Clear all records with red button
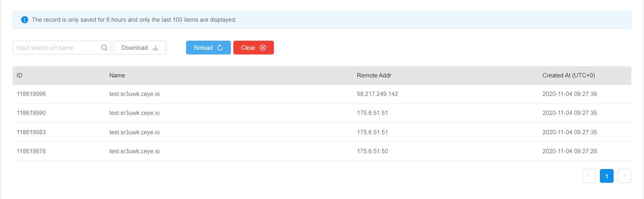 253,48
